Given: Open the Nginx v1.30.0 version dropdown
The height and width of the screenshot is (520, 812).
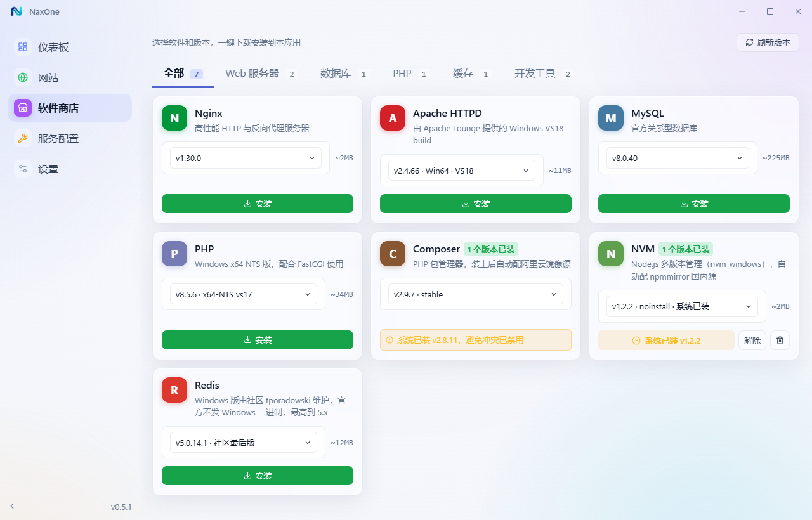Looking at the screenshot, I should pos(246,158).
